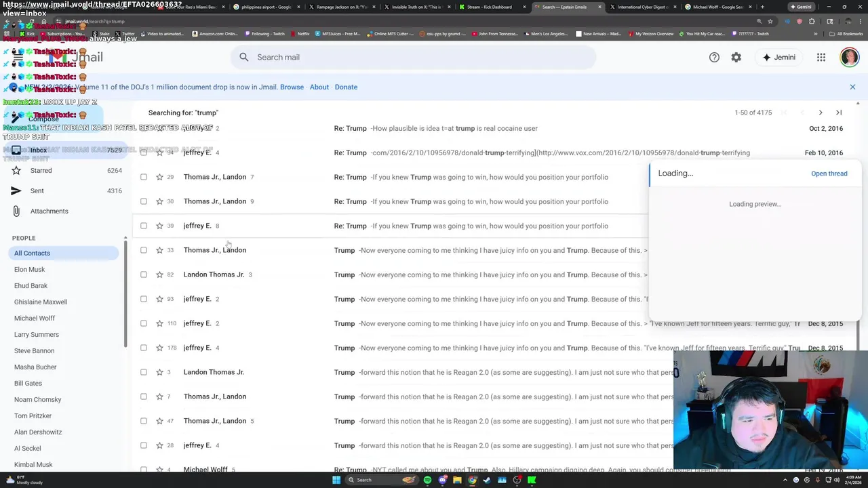Select checkbox for thread 30
Image resolution: width=868 pixels, height=488 pixels.
[143, 201]
